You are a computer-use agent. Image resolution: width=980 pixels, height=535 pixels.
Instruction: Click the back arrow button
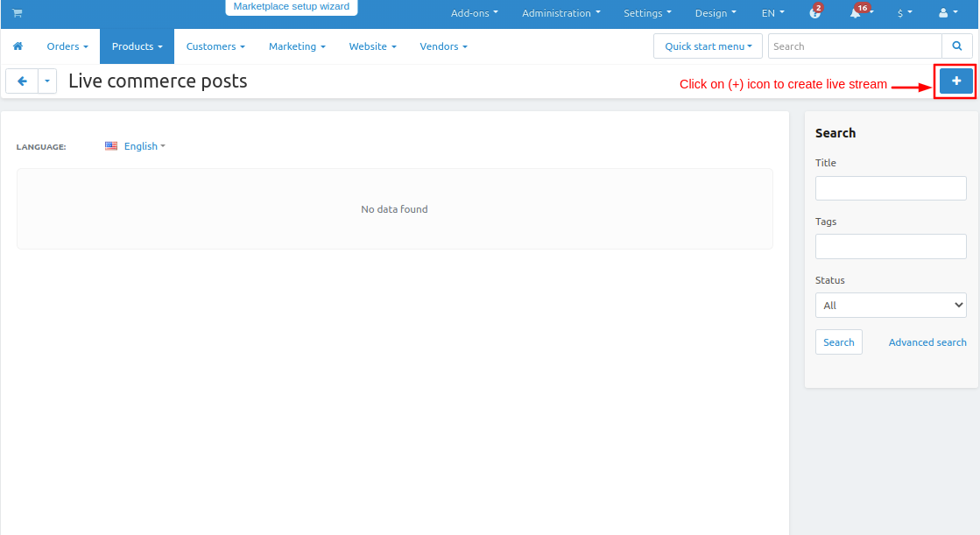coord(22,81)
